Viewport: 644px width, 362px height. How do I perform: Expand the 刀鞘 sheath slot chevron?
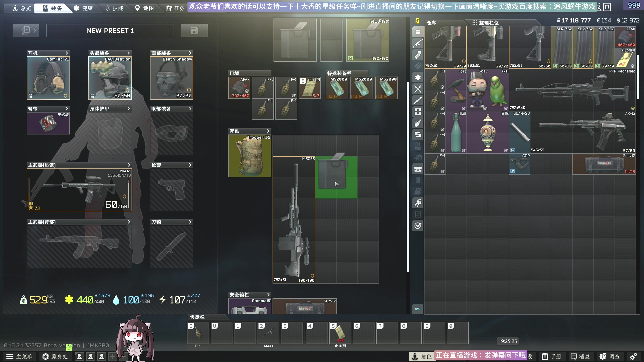[x=190, y=222]
